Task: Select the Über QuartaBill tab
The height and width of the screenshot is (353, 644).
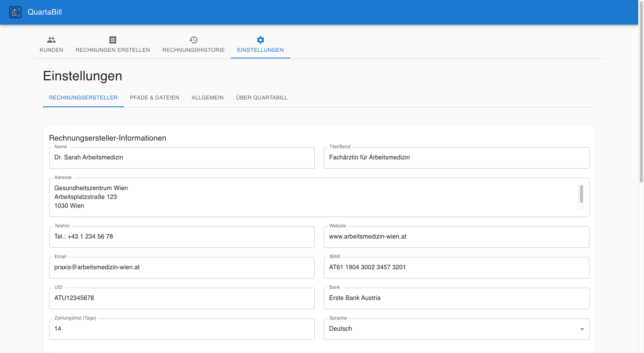Action: click(262, 98)
